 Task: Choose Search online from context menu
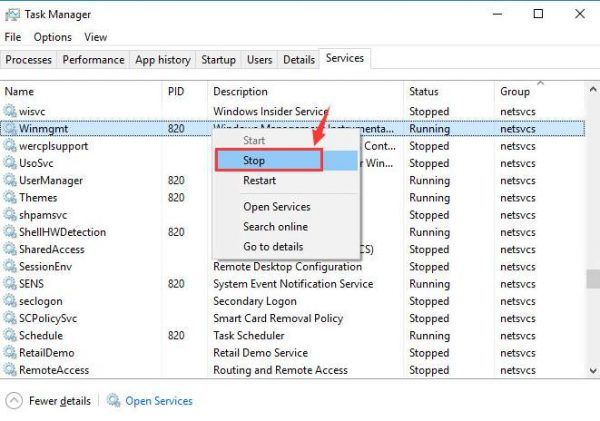pos(275,227)
